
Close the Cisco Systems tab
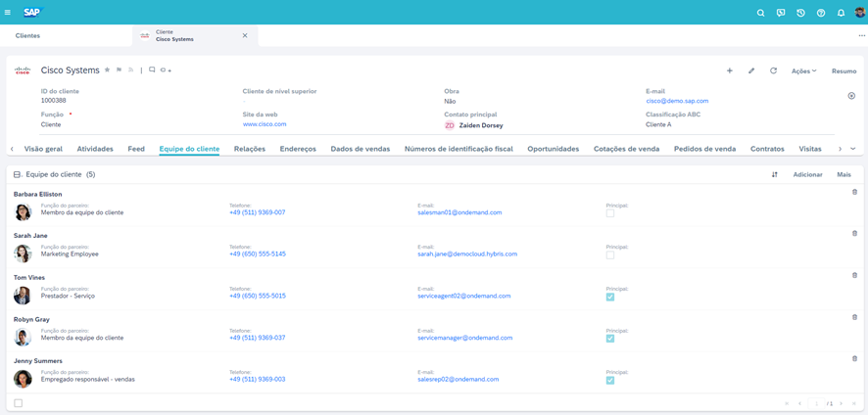coord(245,35)
